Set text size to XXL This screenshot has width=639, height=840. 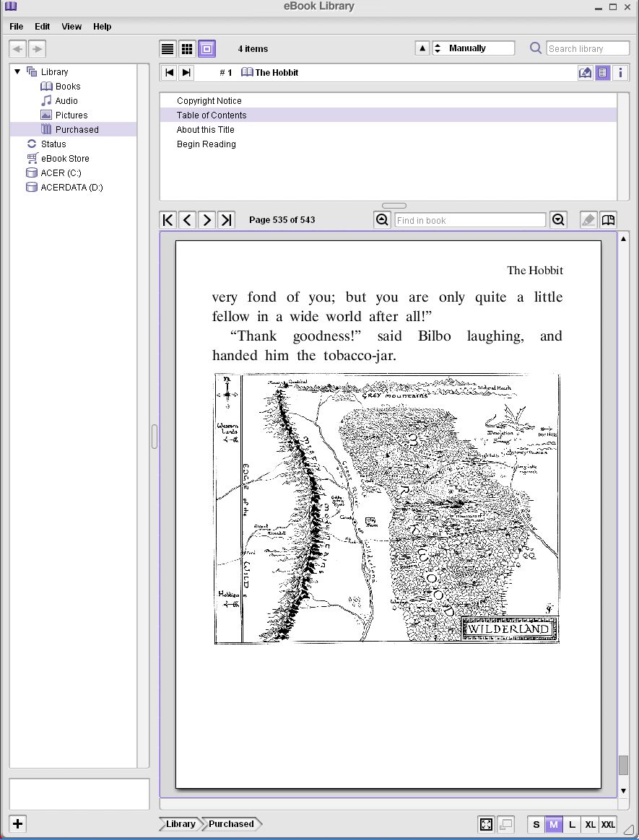[608, 824]
